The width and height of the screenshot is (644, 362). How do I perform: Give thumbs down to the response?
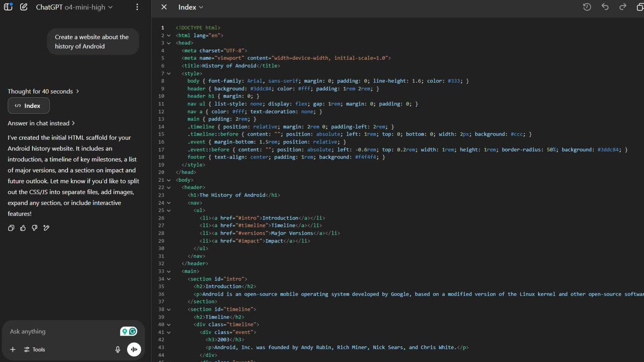35,228
